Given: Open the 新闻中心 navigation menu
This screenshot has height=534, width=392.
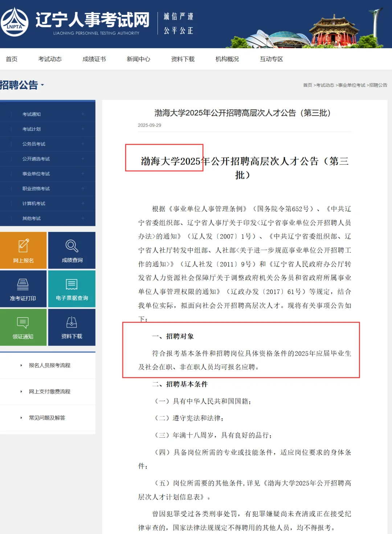Looking at the screenshot, I should pos(139,59).
